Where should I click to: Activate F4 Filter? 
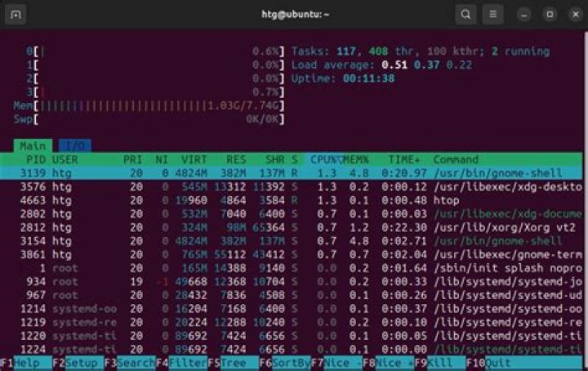coord(181,363)
